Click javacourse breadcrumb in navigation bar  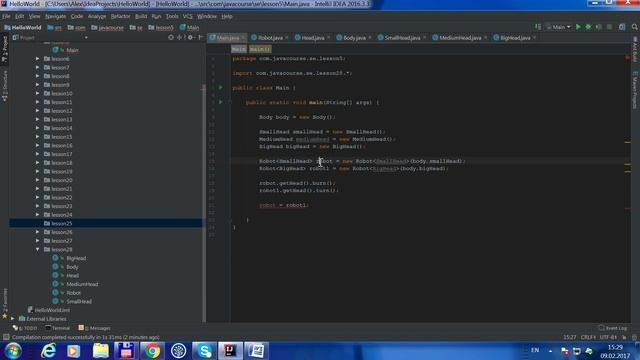pyautogui.click(x=107, y=27)
